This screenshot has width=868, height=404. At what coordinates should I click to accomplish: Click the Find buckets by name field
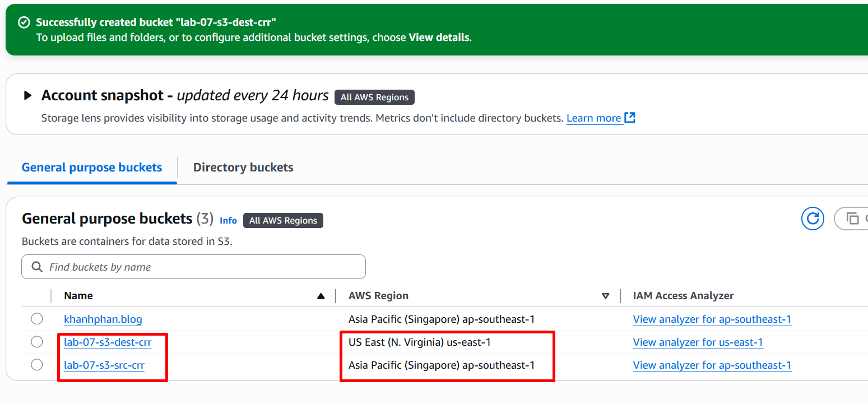click(x=193, y=267)
